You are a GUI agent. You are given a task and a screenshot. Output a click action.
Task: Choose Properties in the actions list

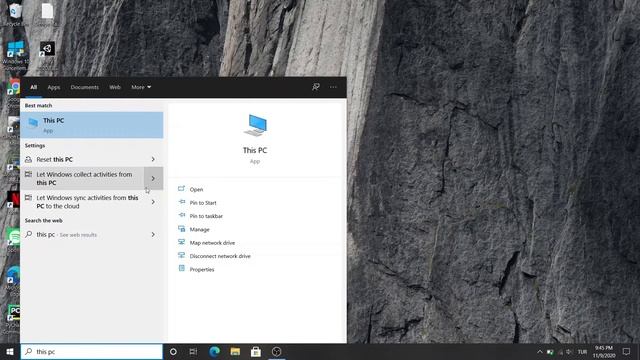pyautogui.click(x=202, y=269)
